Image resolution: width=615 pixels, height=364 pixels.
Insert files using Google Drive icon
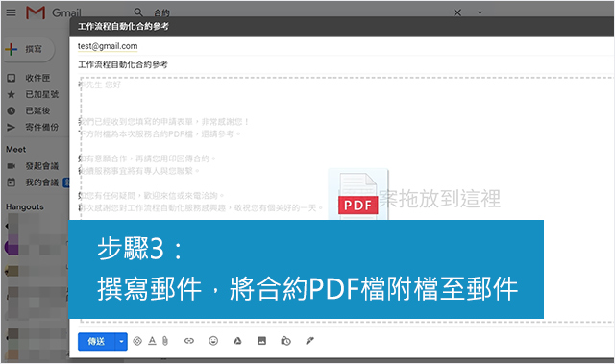coord(237,341)
